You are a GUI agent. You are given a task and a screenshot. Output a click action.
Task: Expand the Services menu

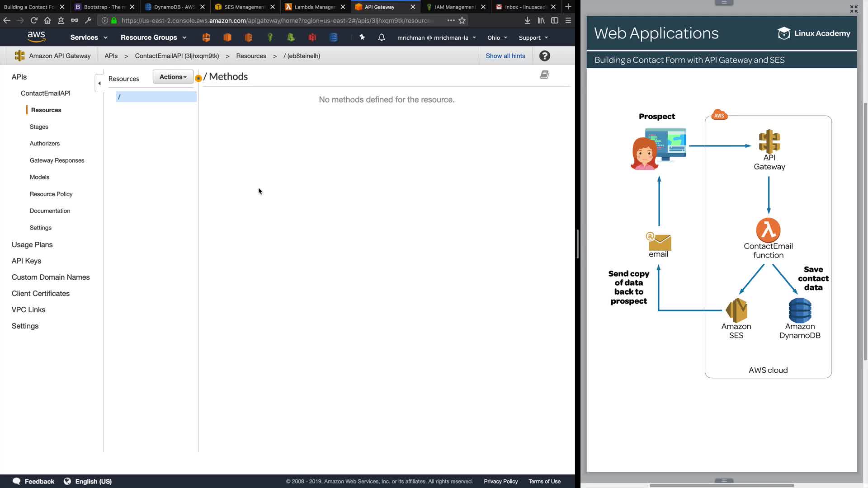pos(89,38)
